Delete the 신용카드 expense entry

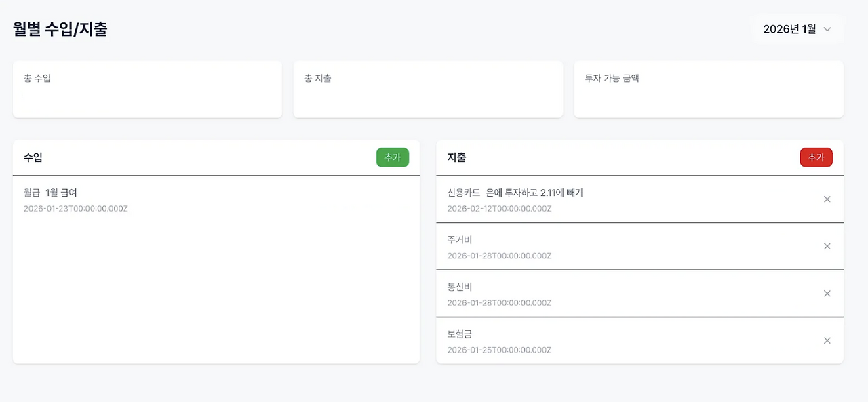(x=827, y=199)
